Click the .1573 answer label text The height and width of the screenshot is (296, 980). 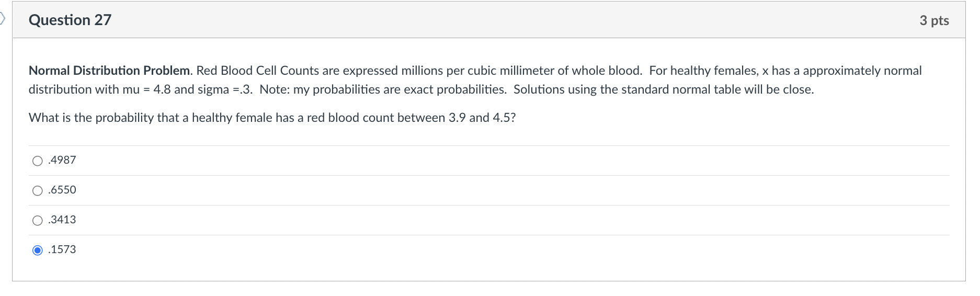[x=62, y=249]
